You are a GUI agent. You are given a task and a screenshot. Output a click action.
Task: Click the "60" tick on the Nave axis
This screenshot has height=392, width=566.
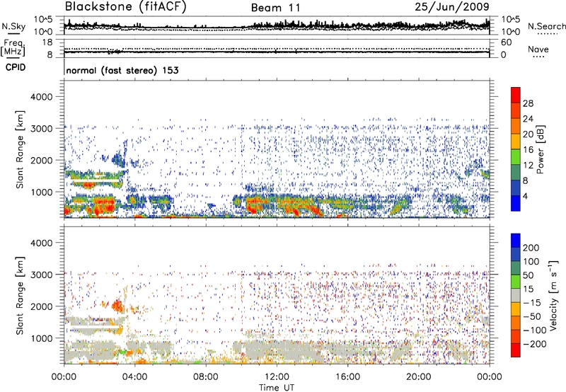click(x=506, y=42)
